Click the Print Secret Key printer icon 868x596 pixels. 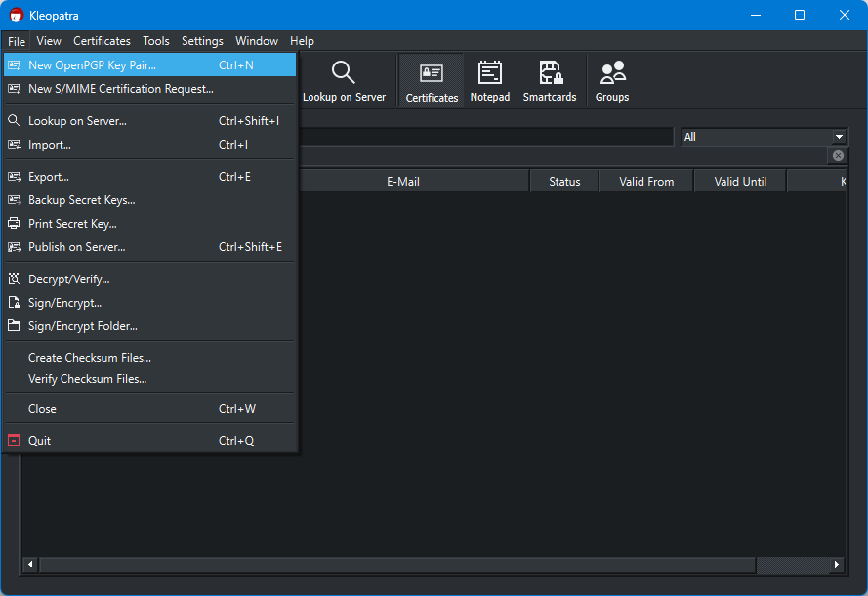tap(14, 224)
